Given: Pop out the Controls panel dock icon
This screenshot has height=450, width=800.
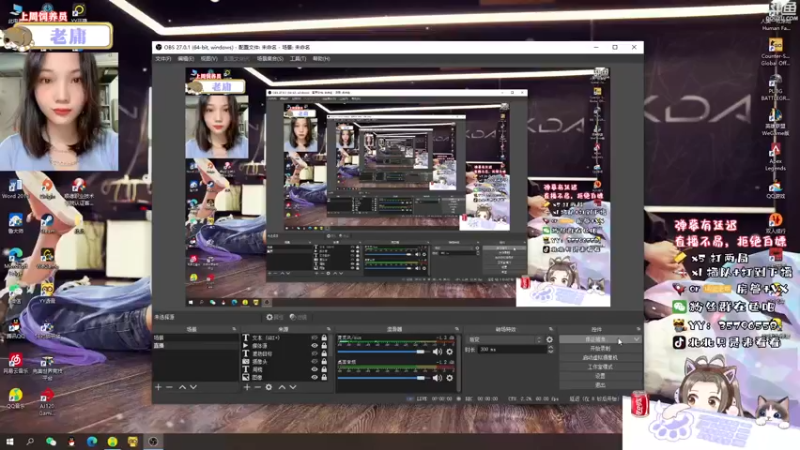Looking at the screenshot, I should click(x=638, y=330).
